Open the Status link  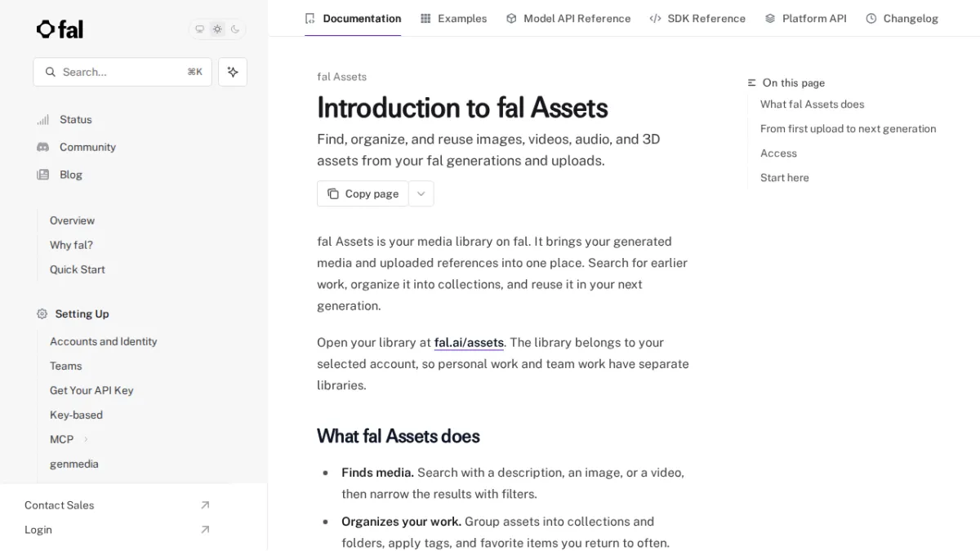(x=76, y=119)
